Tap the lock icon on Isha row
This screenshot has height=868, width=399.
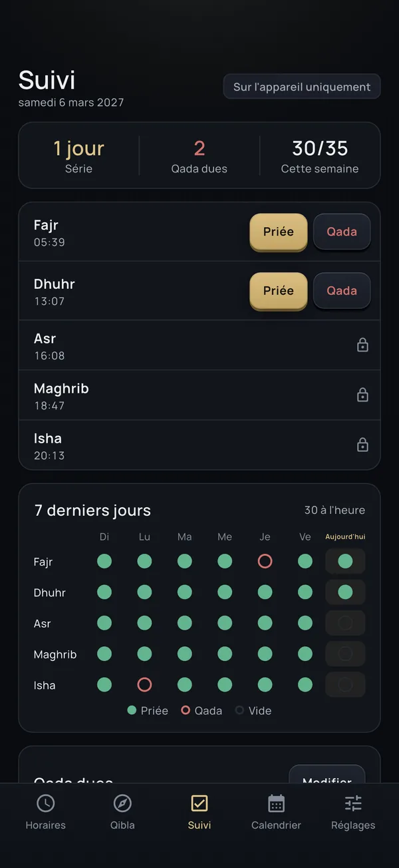click(x=362, y=445)
